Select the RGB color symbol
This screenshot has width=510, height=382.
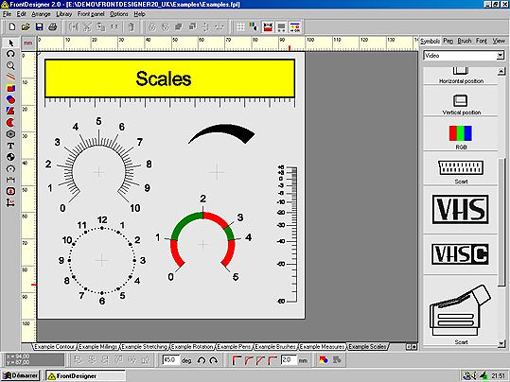point(460,136)
